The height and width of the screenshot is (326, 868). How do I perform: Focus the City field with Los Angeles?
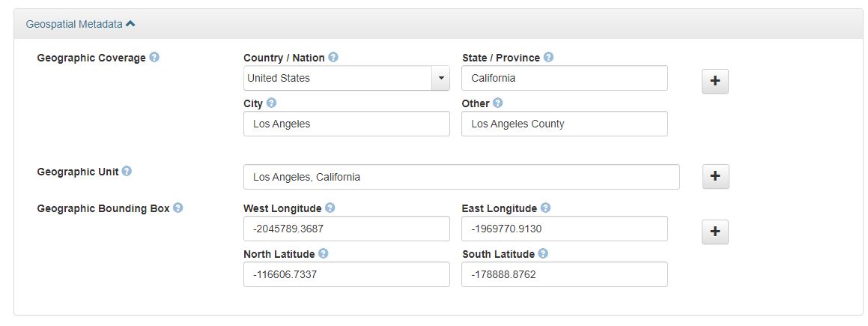[x=347, y=124]
